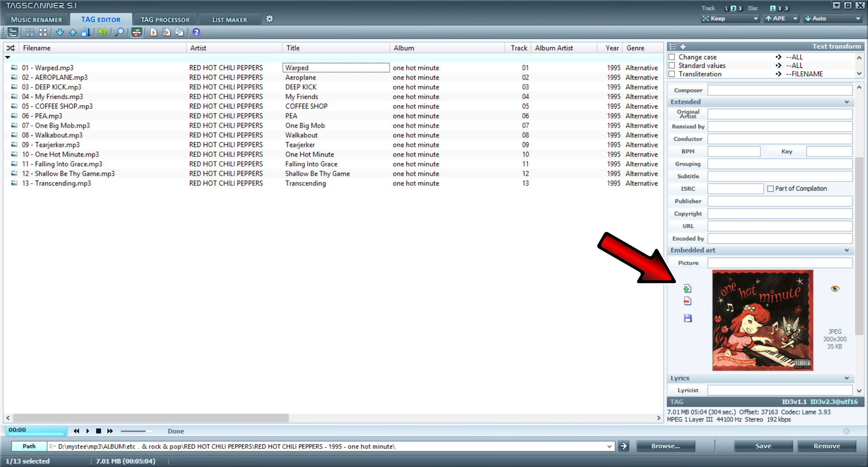Click the blue move down arrow icon
Image resolution: width=868 pixels, height=467 pixels.
[60, 32]
